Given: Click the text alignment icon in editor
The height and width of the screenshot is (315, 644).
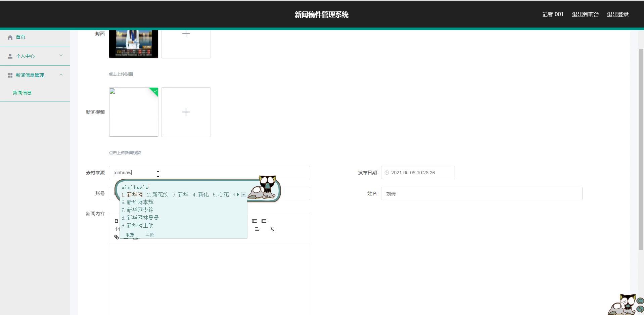Looking at the screenshot, I should click(257, 229).
